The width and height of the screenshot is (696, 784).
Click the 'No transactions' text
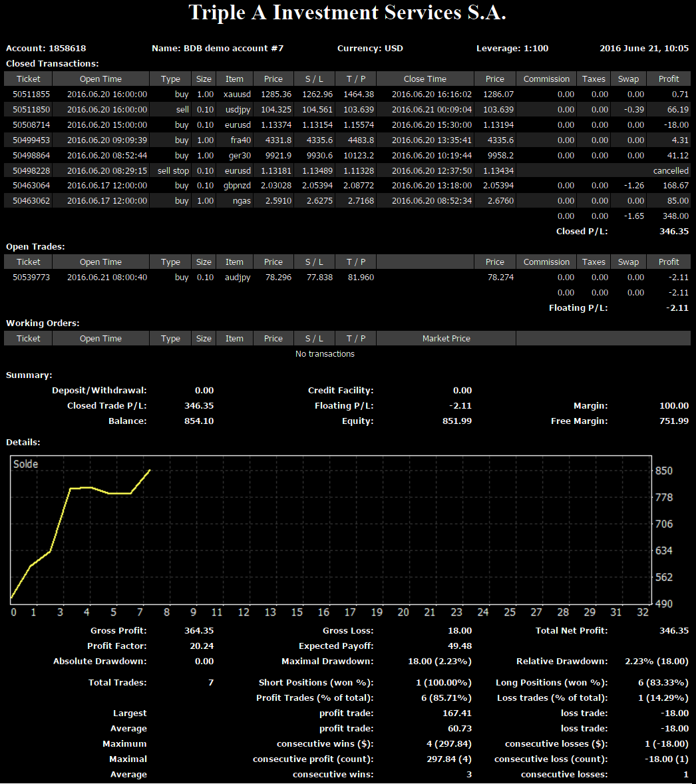(x=325, y=353)
